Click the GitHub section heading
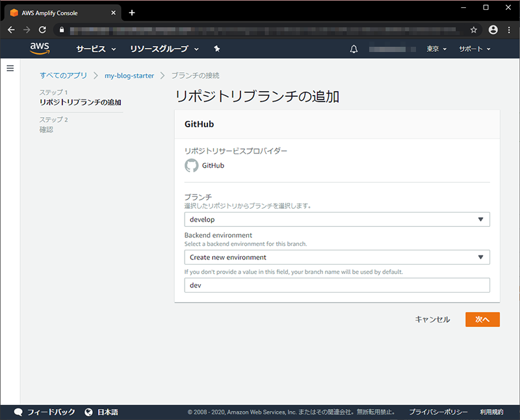520x420 pixels. click(x=199, y=124)
